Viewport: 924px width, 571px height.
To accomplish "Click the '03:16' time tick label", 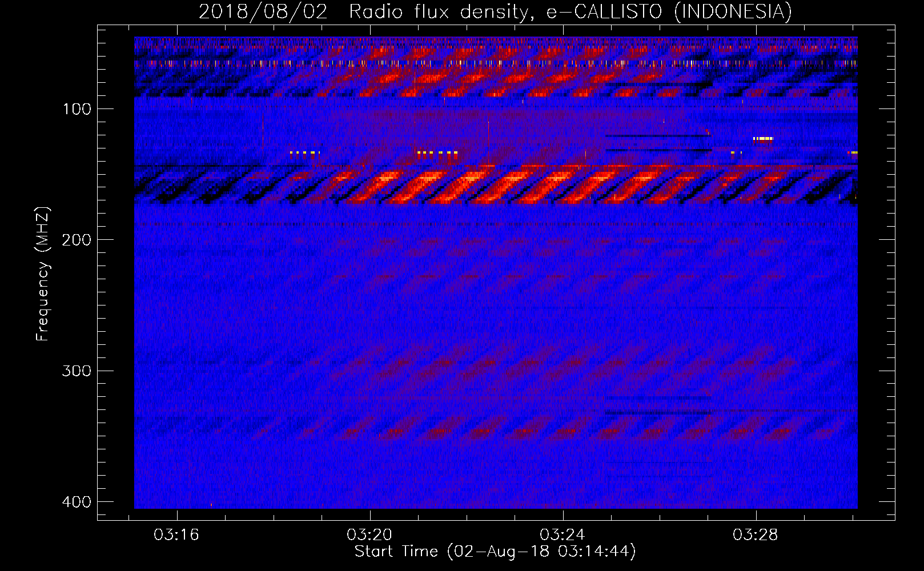I will click(176, 535).
